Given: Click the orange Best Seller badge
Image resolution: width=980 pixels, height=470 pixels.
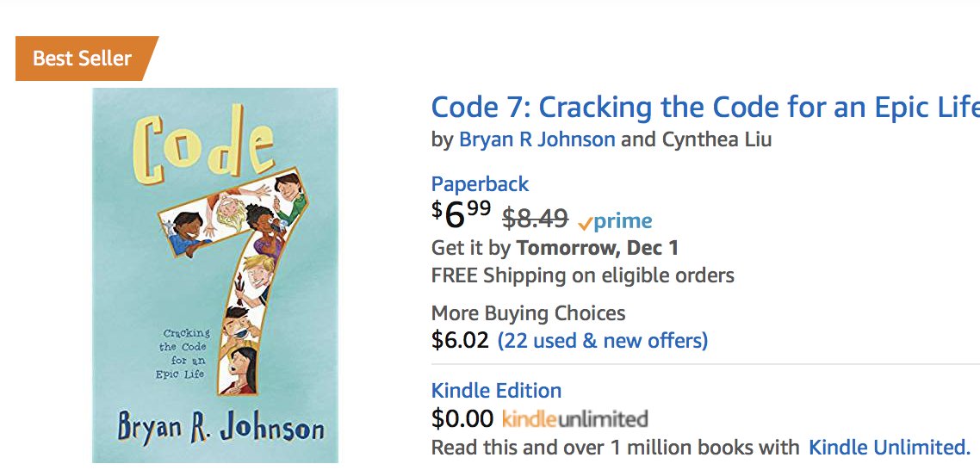Looking at the screenshot, I should (x=83, y=59).
